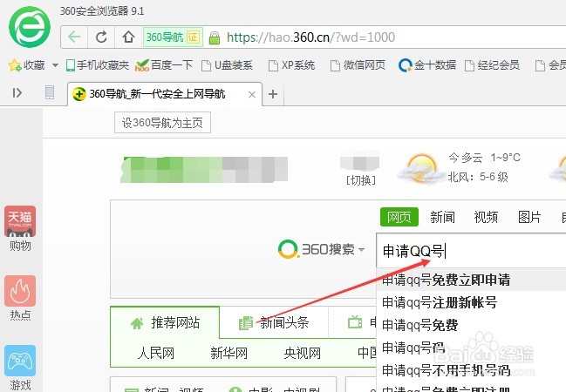Screen dimensions: 566x392
Task: Toggle the sidebar expand arrow icon
Action: coord(17,93)
